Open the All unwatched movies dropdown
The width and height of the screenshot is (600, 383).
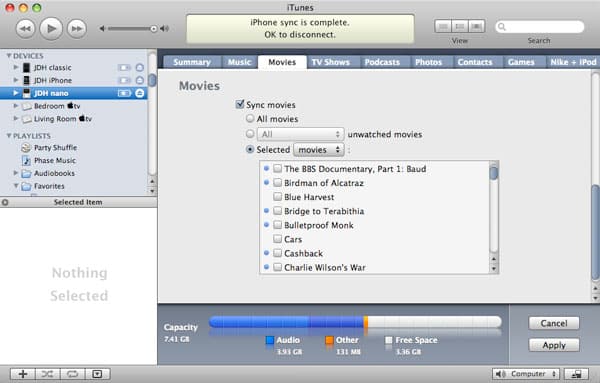[x=300, y=134]
